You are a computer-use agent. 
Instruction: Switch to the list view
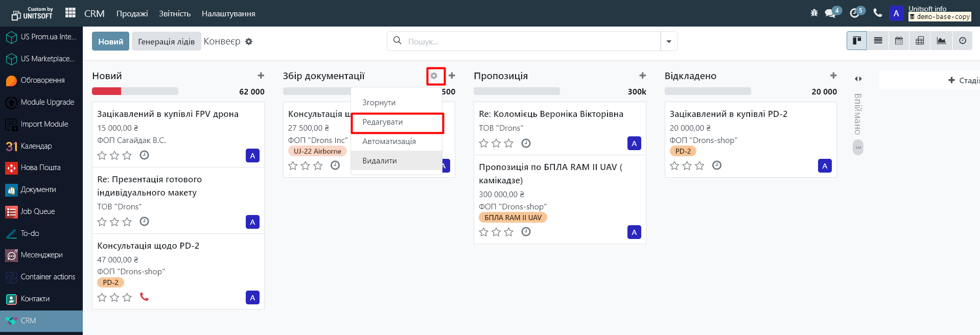878,41
